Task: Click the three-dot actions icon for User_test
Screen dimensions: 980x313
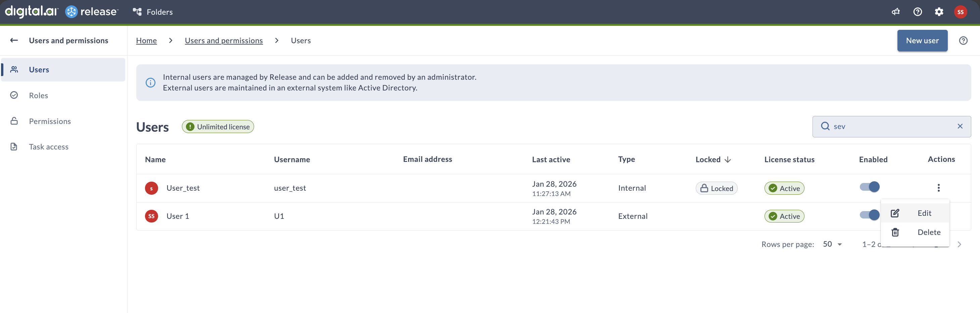Action: click(938, 188)
